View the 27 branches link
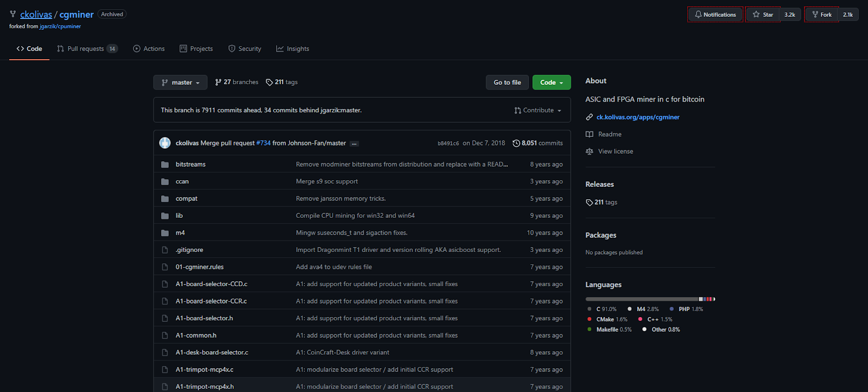This screenshot has height=392, width=868. click(x=237, y=83)
